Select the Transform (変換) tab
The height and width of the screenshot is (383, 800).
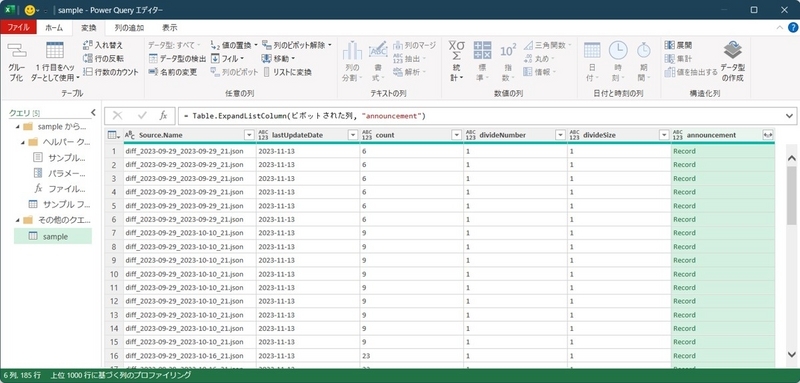[88, 28]
